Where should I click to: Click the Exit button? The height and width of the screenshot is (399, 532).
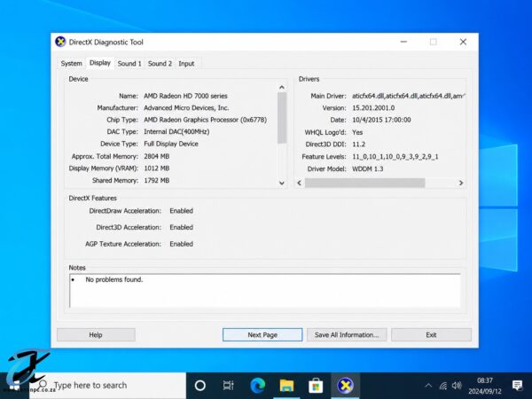point(431,334)
